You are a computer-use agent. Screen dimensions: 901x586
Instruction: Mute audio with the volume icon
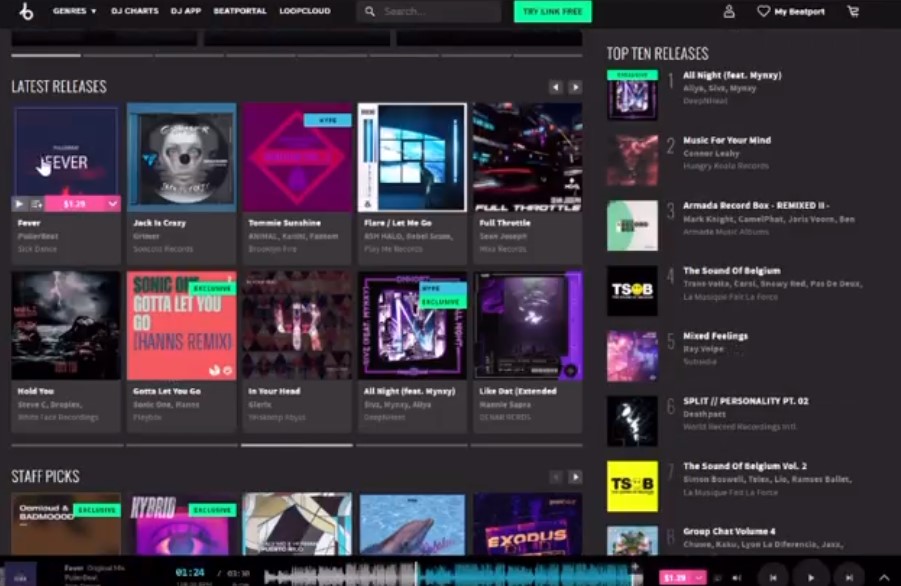(737, 576)
